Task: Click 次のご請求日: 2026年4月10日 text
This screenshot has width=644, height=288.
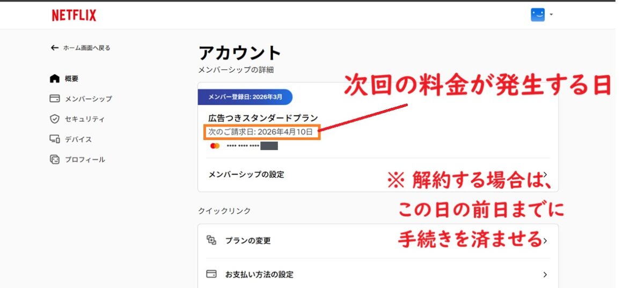Action: pos(261,131)
